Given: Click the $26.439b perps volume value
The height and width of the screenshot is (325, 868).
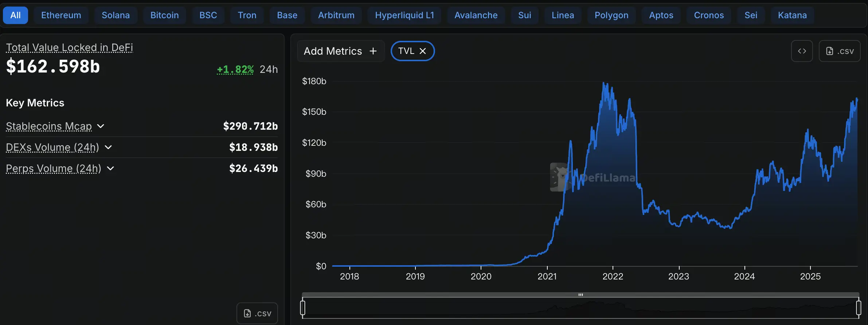Looking at the screenshot, I should pos(253,168).
